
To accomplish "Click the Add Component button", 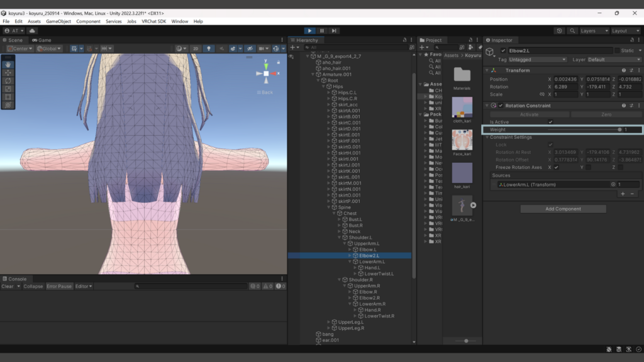I will [563, 209].
